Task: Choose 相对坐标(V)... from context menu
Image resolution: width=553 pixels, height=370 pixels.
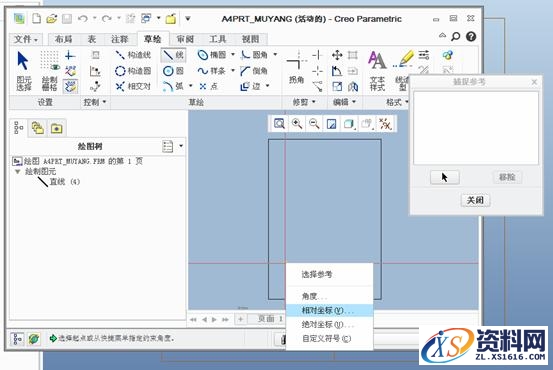Action: click(329, 310)
